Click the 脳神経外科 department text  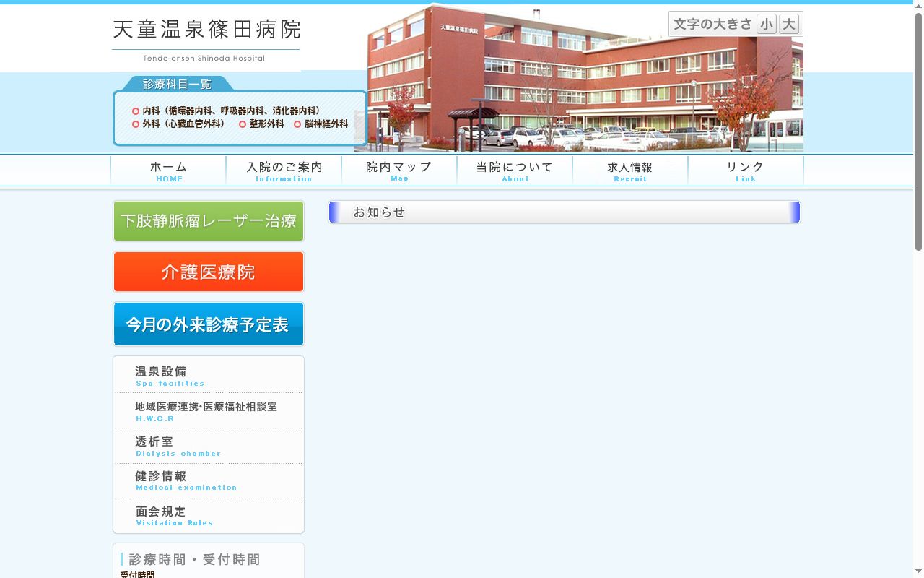click(x=326, y=124)
